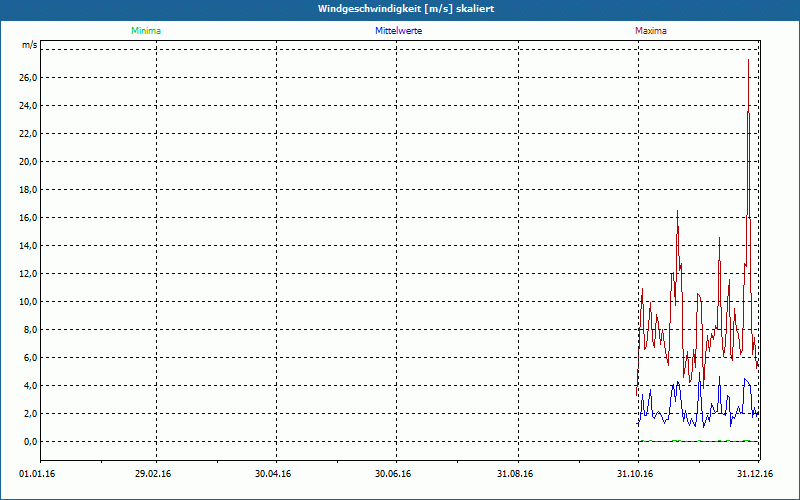Screen dimensions: 800x500
Task: Click the highest red Maxima peak
Action: (748, 62)
